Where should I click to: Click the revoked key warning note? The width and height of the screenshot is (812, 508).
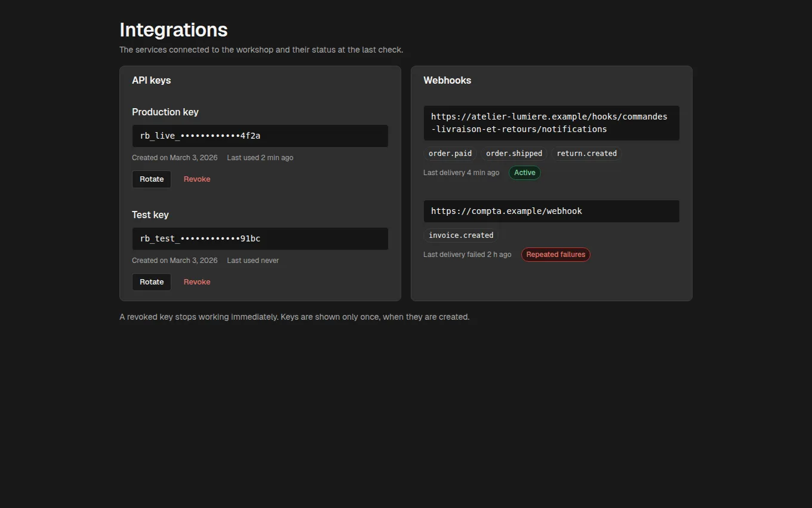coord(294,317)
